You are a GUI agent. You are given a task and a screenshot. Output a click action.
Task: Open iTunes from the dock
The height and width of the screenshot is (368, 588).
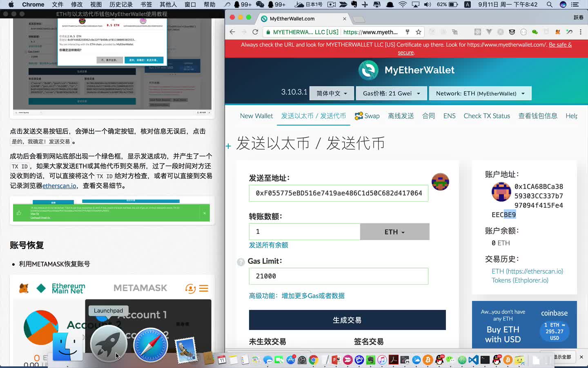[x=382, y=360]
